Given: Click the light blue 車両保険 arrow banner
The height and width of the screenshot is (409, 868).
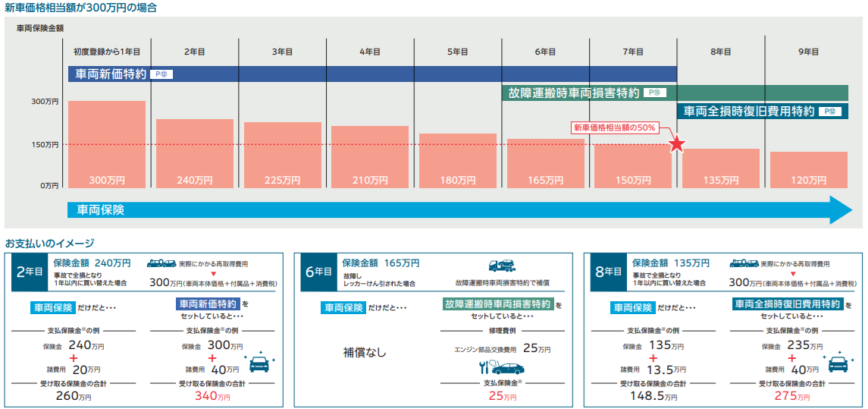Looking at the screenshot, I should click(x=459, y=210).
